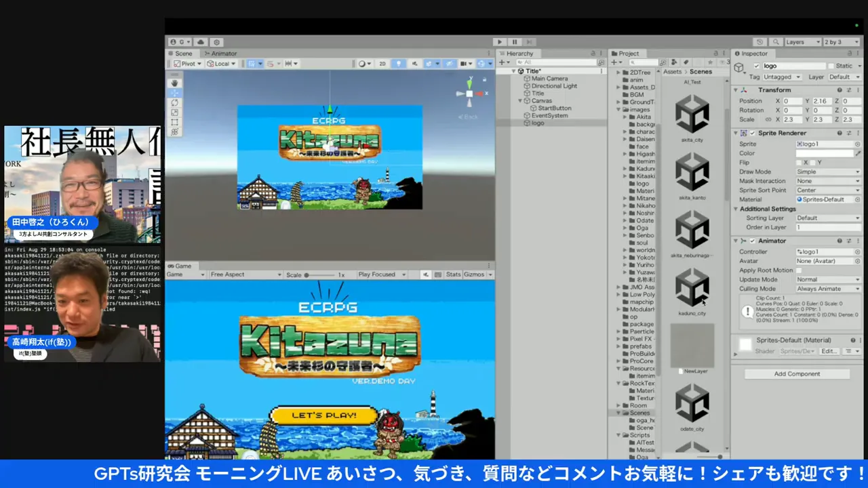
Task: Toggle scene lighting bulb icon
Action: tap(398, 64)
